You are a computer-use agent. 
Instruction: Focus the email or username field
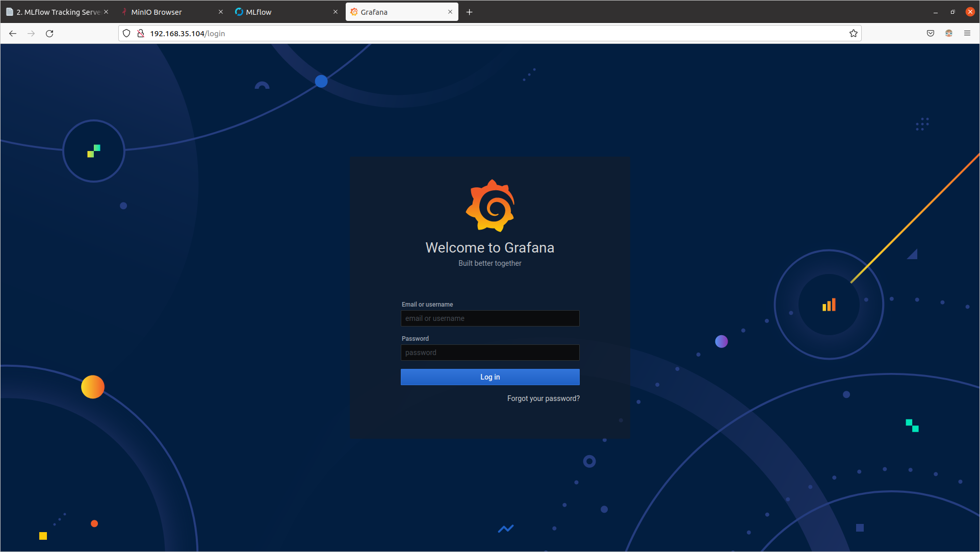[490, 318]
